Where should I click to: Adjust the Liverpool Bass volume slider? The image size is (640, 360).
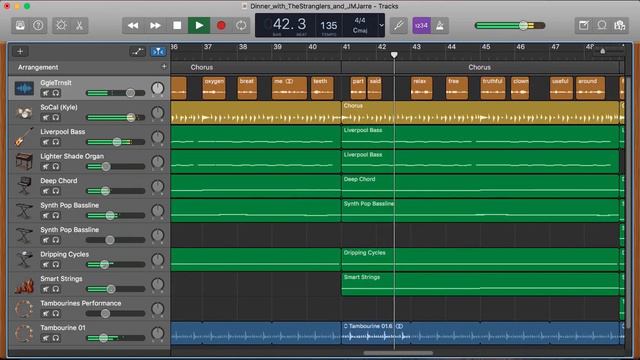(x=116, y=142)
